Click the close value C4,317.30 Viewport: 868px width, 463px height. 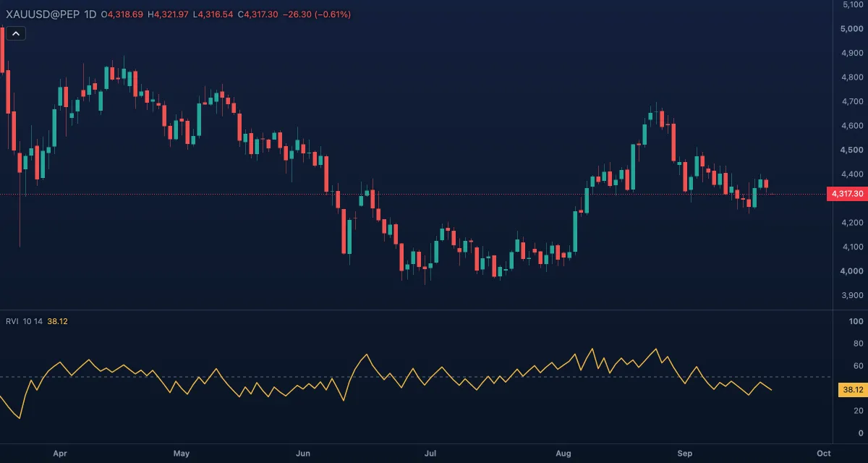click(258, 14)
